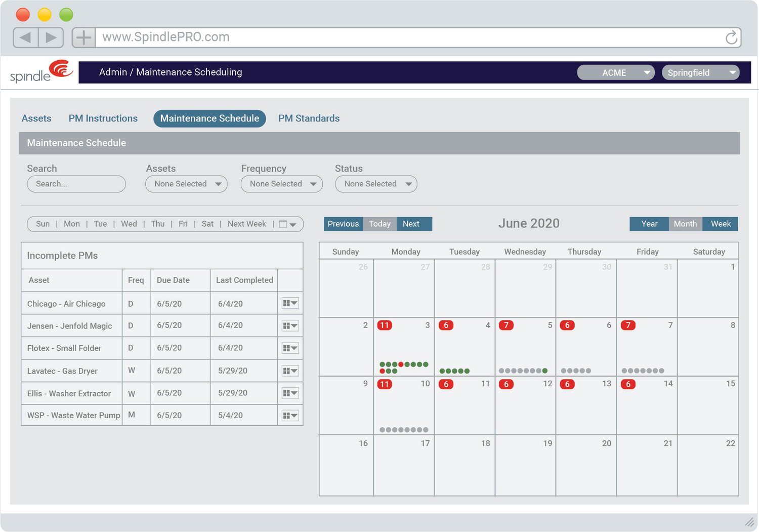The image size is (759, 532).
Task: Open the Springfield location dropdown
Action: [x=700, y=73]
